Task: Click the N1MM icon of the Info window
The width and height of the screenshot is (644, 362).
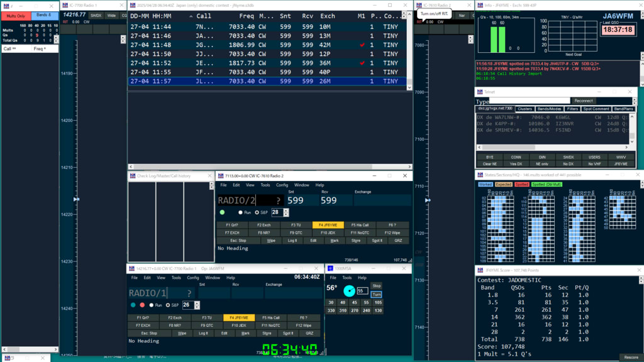Action: click(x=480, y=5)
